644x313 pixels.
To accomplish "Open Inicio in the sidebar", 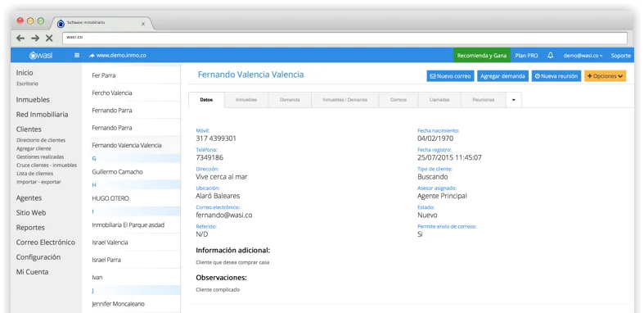I will coord(25,73).
